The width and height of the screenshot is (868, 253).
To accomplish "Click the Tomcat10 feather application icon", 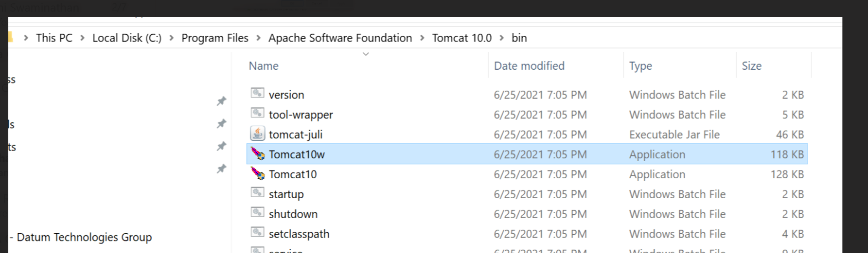I will click(x=257, y=174).
